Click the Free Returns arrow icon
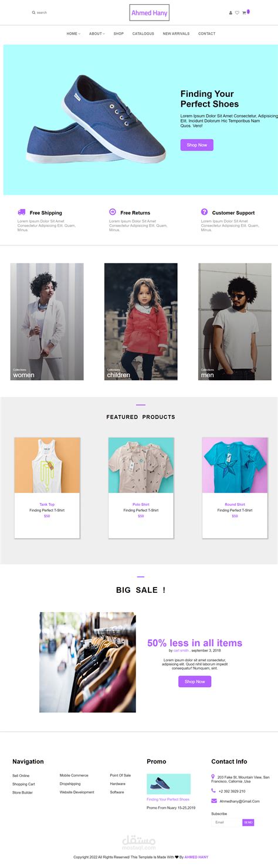 pyautogui.click(x=113, y=212)
